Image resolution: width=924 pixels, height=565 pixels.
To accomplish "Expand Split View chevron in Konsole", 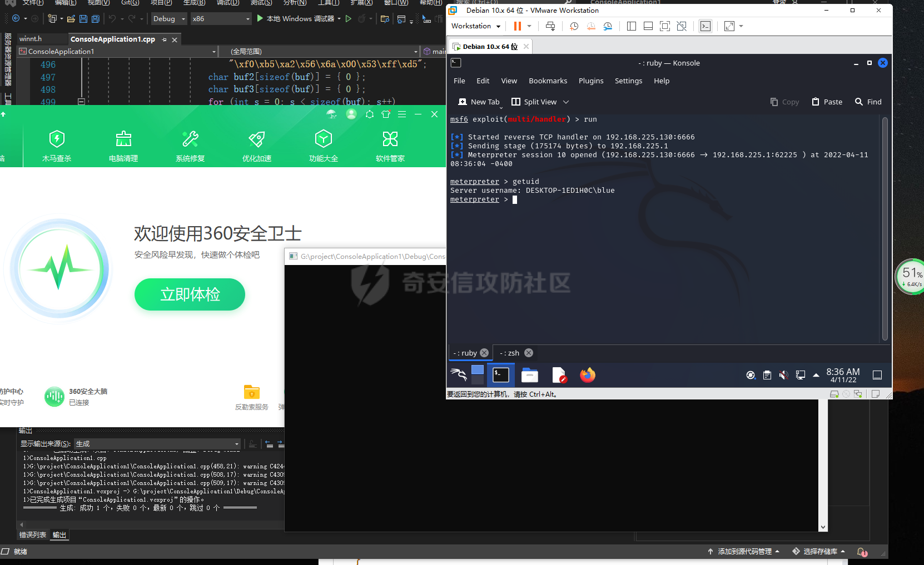I will click(x=566, y=102).
